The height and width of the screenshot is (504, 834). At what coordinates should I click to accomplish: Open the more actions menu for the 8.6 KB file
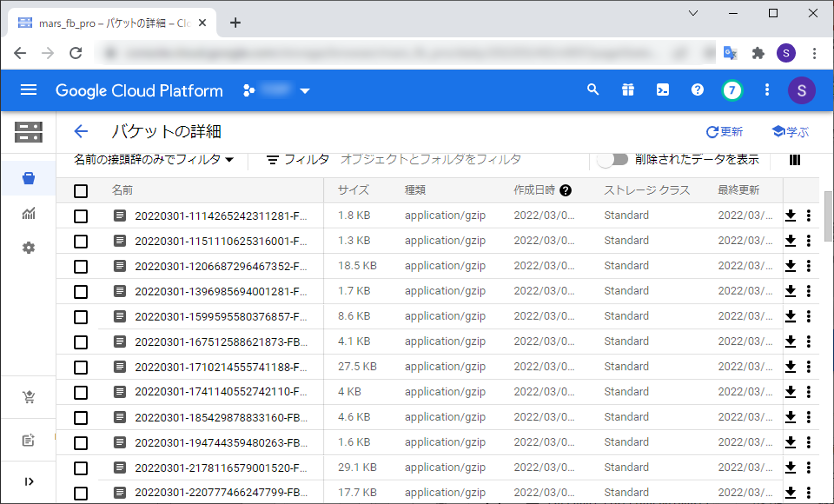pyautogui.click(x=809, y=316)
